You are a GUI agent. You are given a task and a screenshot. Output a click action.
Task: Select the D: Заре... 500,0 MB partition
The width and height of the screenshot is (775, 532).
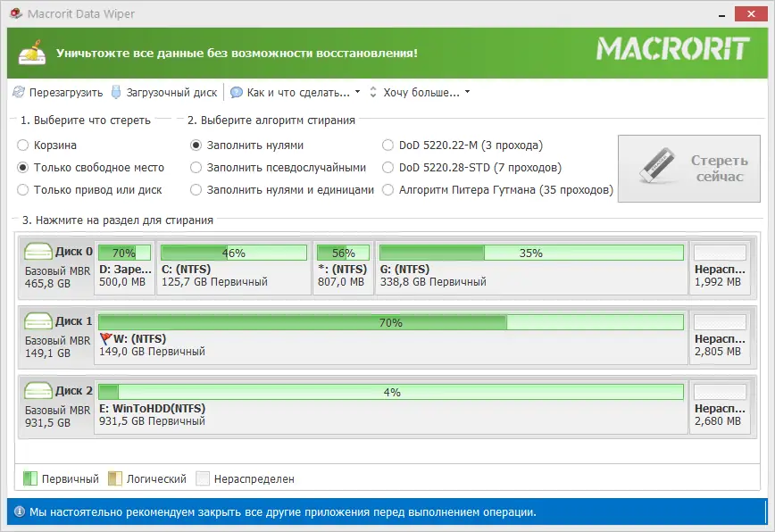click(125, 268)
